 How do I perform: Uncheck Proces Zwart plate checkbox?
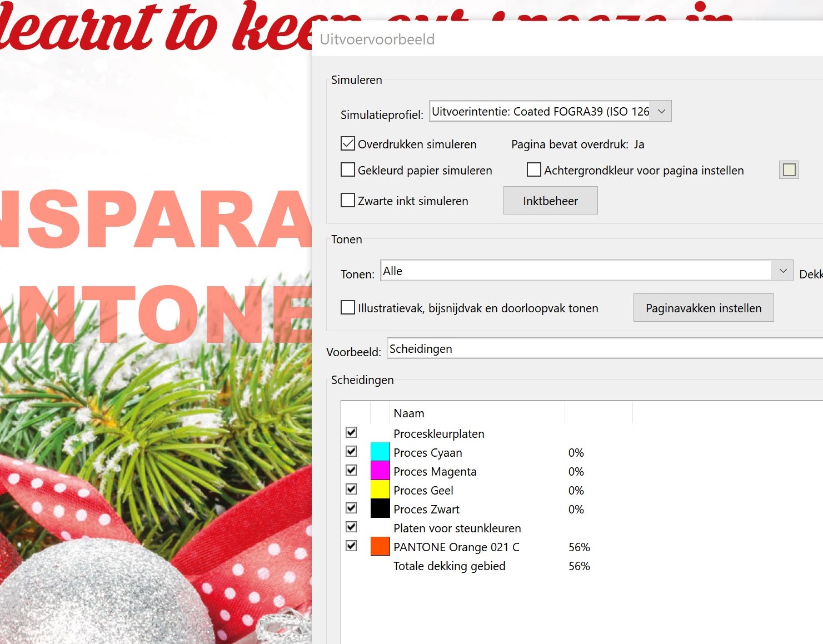[351, 508]
